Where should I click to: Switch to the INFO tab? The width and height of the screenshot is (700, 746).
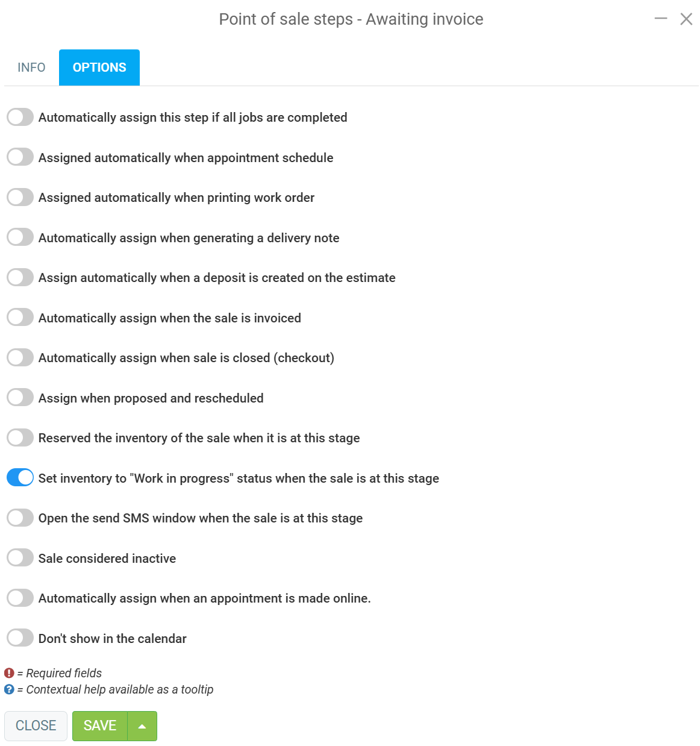31,67
